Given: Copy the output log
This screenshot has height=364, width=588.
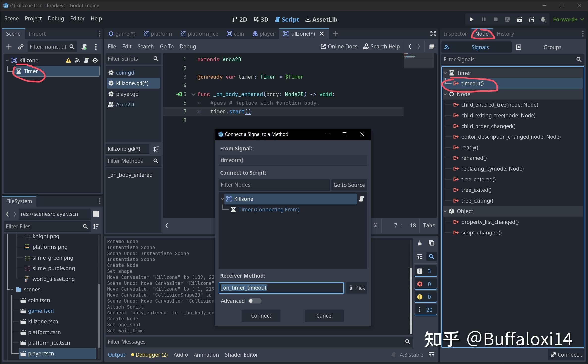Looking at the screenshot, I should (x=431, y=243).
